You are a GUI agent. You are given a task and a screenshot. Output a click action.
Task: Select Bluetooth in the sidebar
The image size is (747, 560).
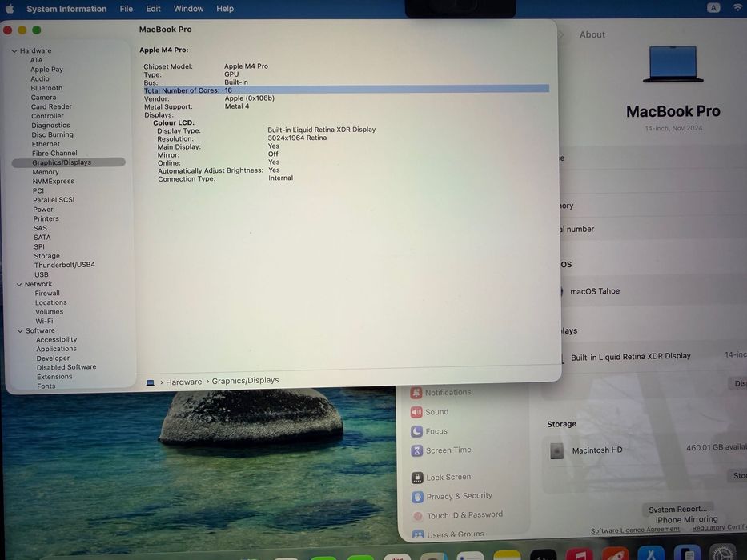(46, 88)
